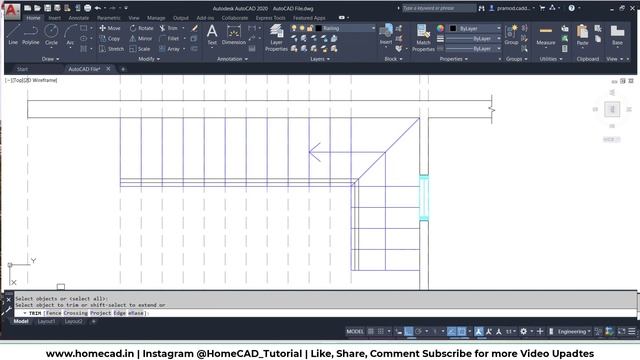This screenshot has width=640, height=360.
Task: Expand the Annotation panel
Action: (x=232, y=59)
